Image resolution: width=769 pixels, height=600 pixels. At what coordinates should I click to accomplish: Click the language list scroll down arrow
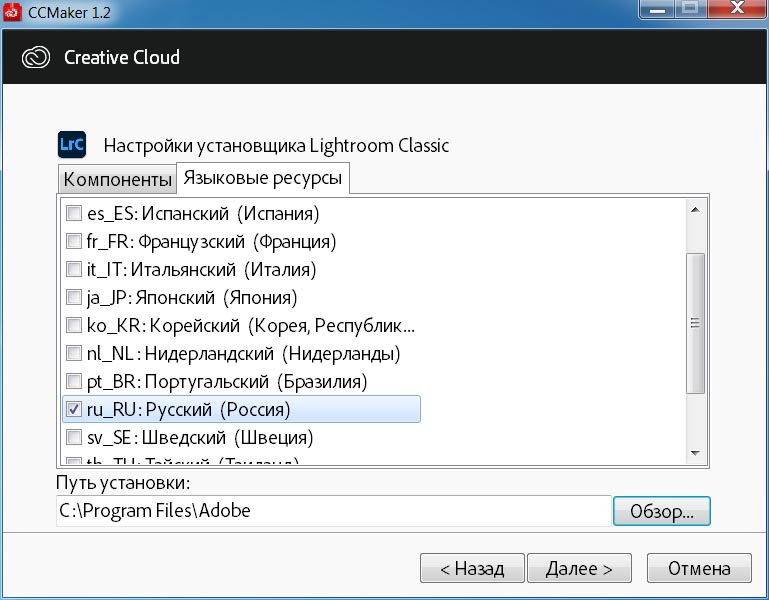[x=695, y=453]
